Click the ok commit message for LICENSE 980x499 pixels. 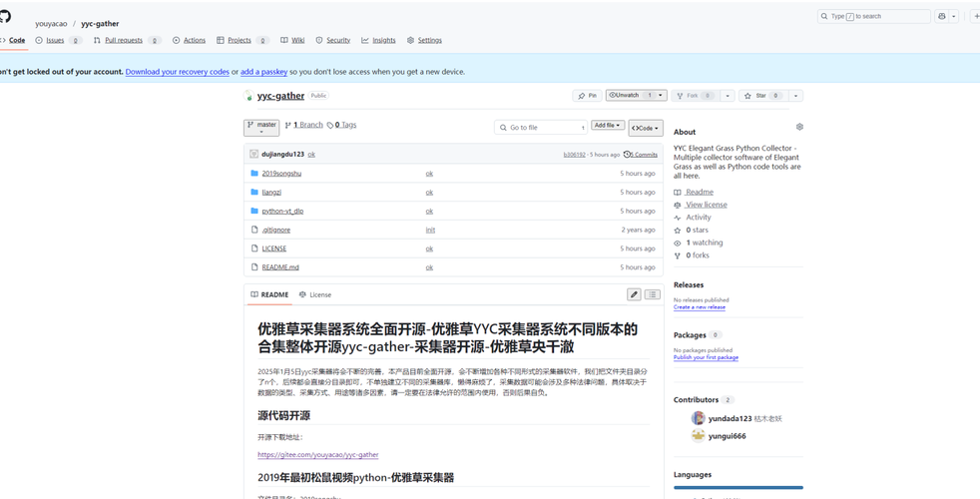[429, 249]
